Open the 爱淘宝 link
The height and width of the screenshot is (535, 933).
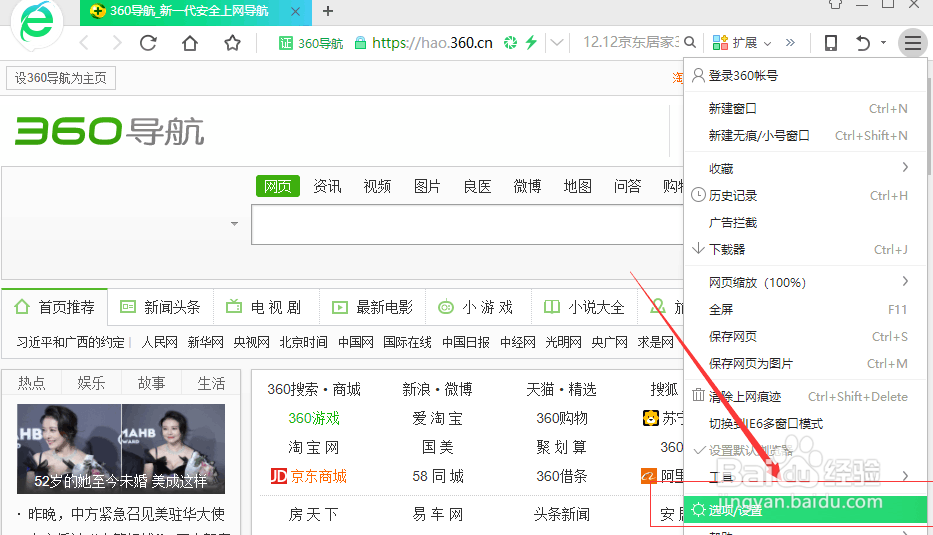437,418
